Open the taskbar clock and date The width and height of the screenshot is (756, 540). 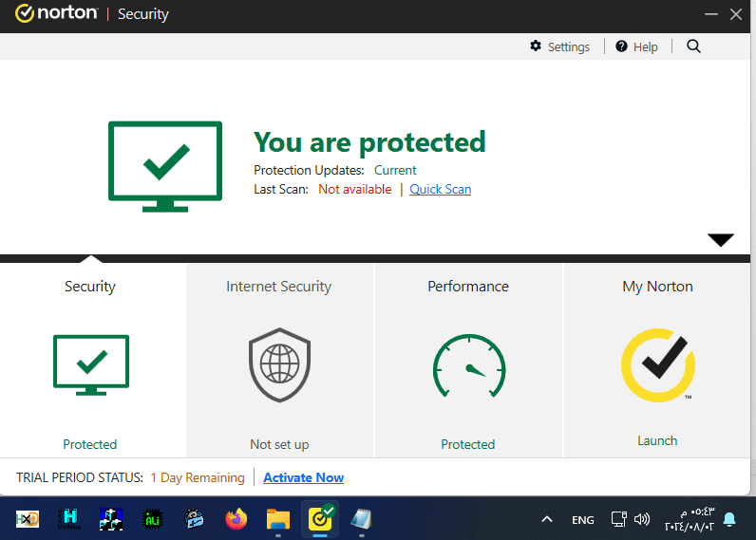pos(690,519)
